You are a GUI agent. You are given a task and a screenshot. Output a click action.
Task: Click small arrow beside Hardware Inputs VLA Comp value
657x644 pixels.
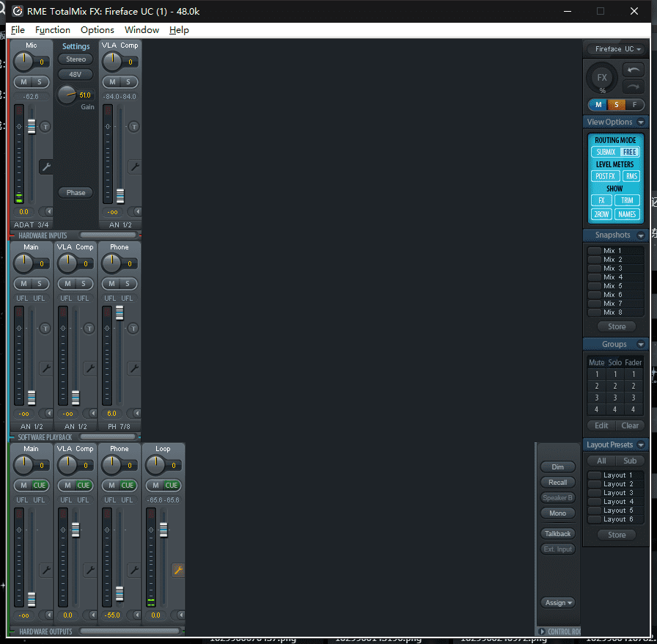137,212
